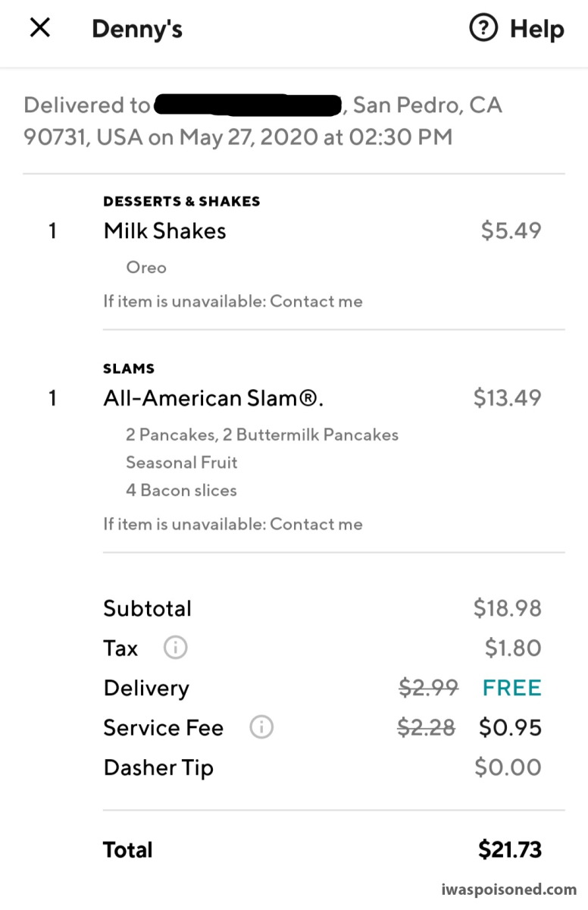Click the discounted Service Fee $0.95
This screenshot has height=910, width=588.
click(511, 728)
